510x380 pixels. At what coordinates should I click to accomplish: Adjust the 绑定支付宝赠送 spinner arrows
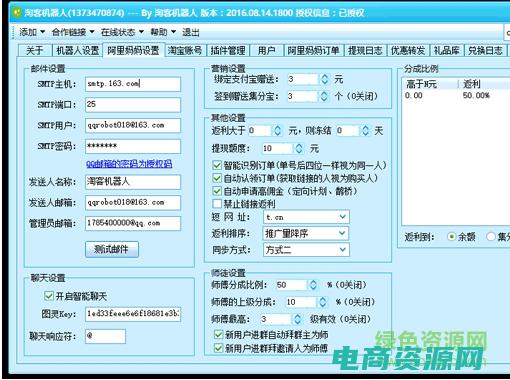tap(324, 79)
